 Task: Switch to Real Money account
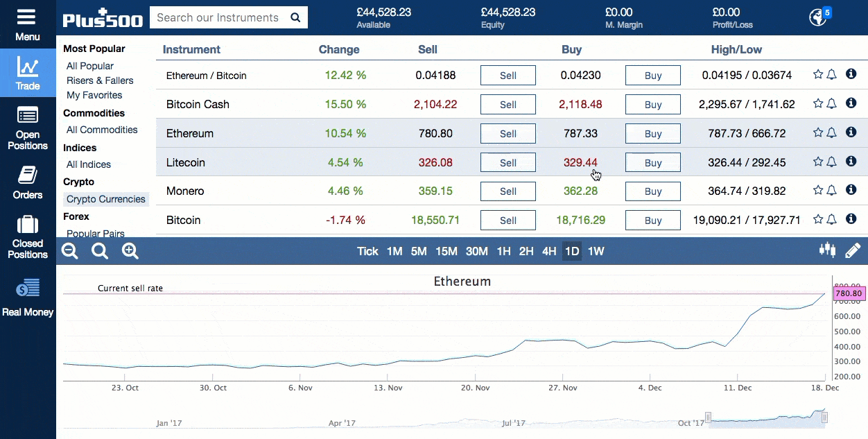[28, 298]
